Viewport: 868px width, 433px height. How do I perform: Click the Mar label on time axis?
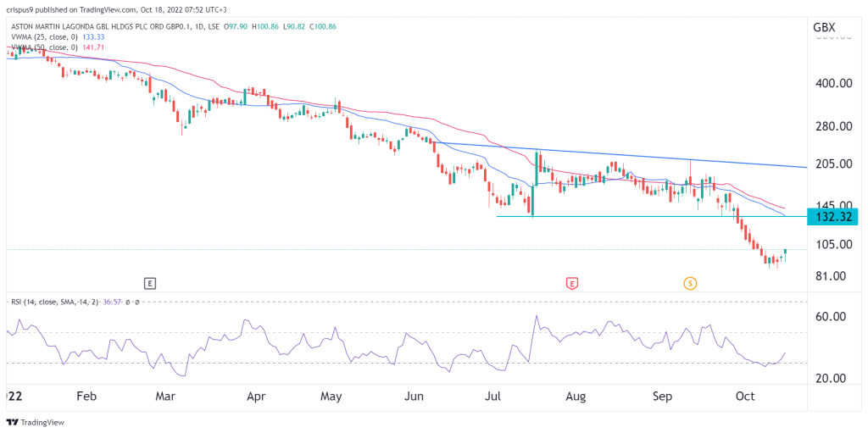pos(167,397)
